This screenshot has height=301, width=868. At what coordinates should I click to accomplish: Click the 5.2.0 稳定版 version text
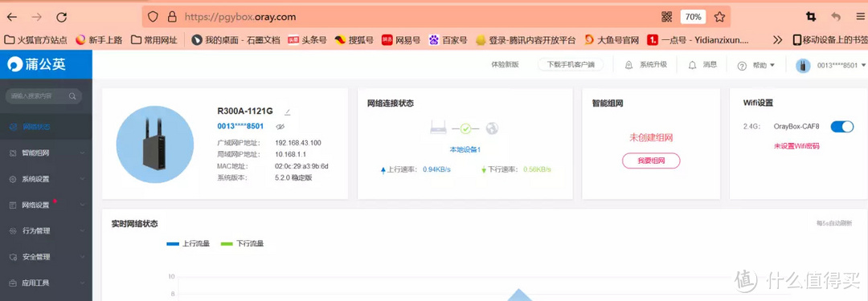(x=294, y=177)
